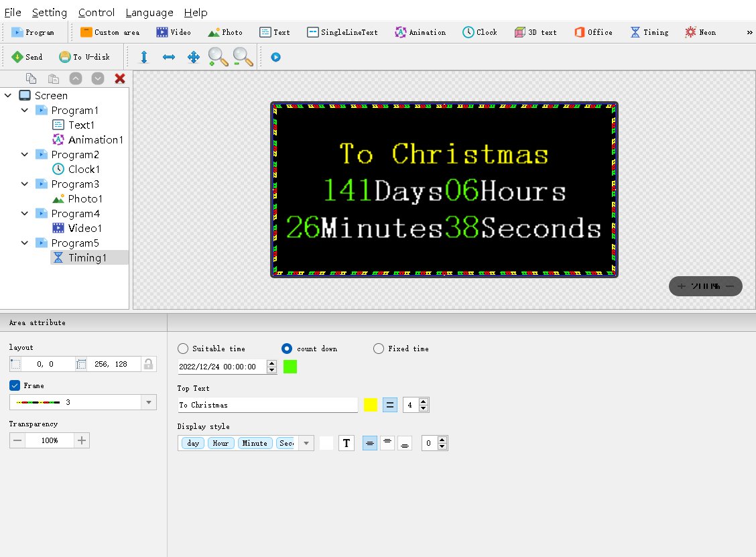756x557 pixels.
Task: Move selected item up
Action: [76, 78]
